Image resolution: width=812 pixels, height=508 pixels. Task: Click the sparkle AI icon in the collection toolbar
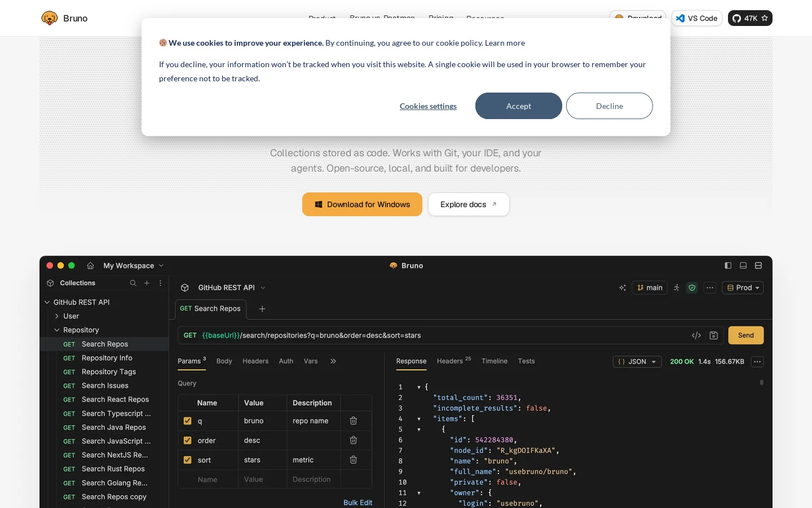click(x=623, y=288)
